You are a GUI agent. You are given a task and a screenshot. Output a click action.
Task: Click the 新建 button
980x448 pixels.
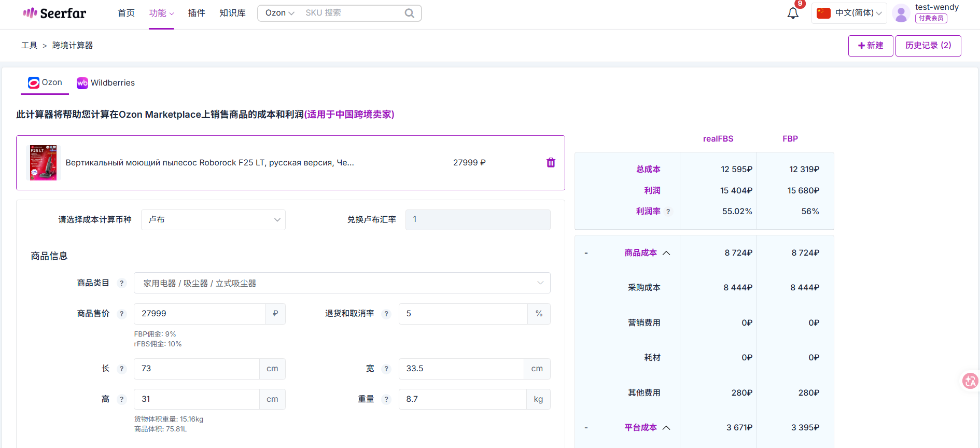tap(871, 46)
